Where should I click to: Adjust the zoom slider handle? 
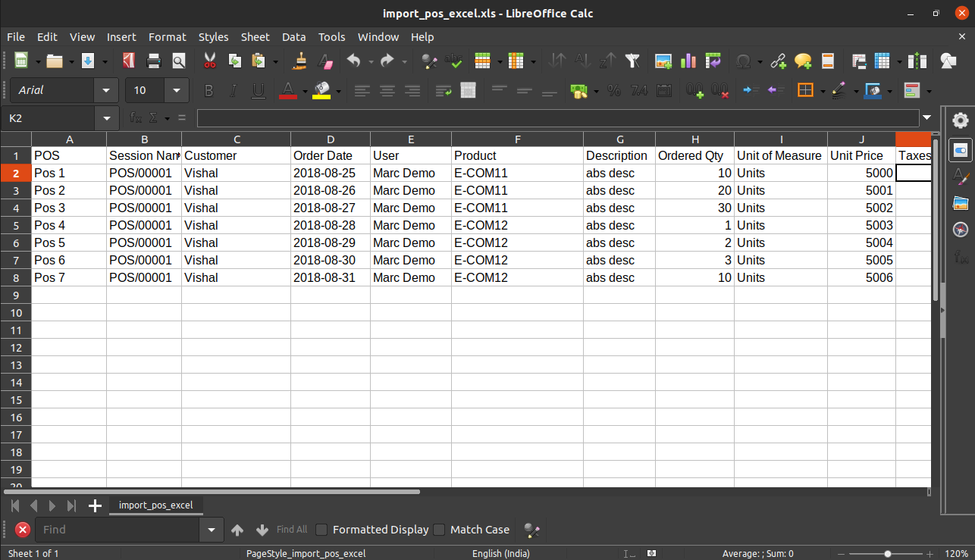click(x=888, y=554)
